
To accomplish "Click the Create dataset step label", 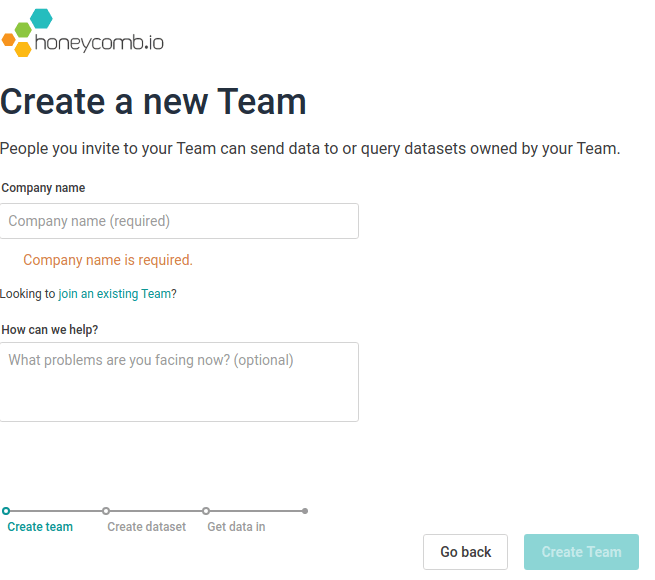I will tap(146, 527).
